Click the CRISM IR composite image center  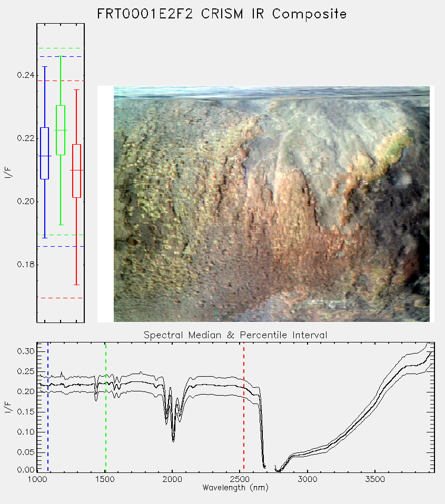tap(272, 204)
